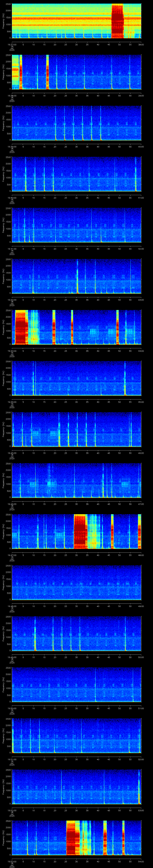Click the 19:44:00 start time label

point(12,402)
